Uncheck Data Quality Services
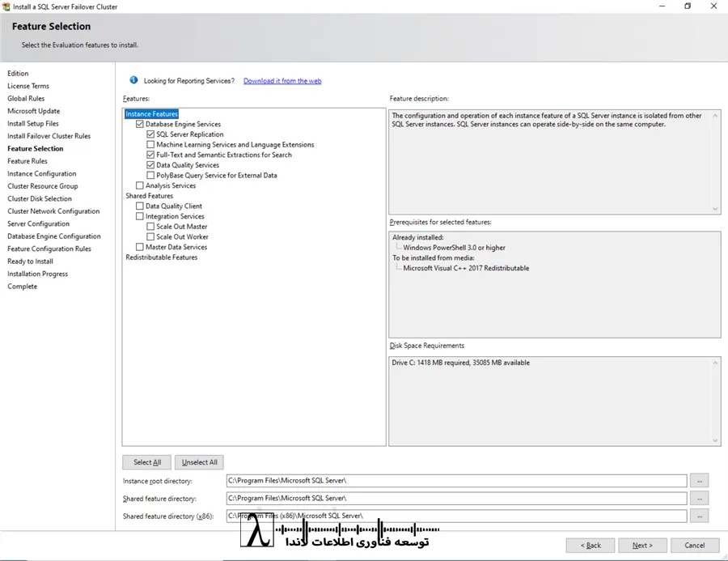Screen dimensions: 728x561 [150, 165]
